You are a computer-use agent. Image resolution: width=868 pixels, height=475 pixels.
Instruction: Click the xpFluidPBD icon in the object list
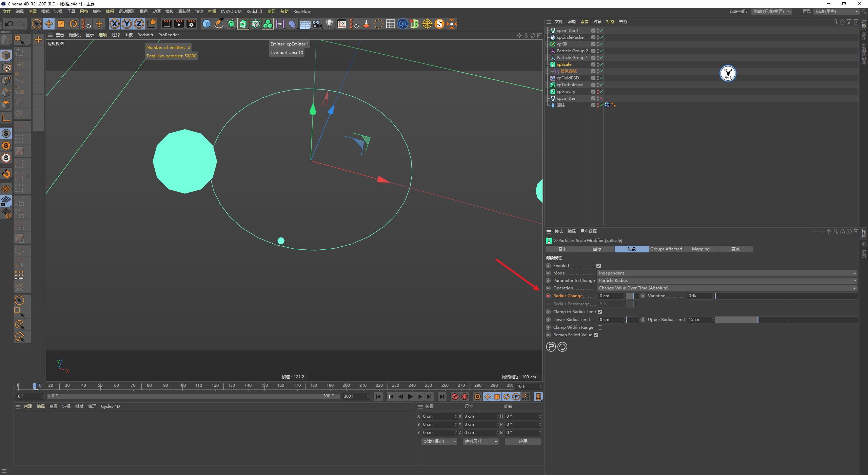(x=554, y=78)
